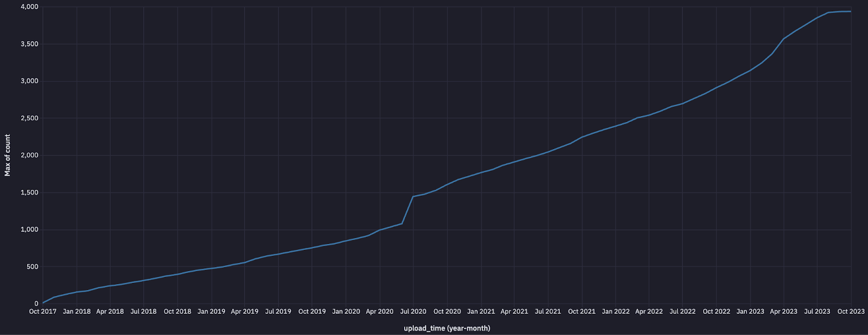Click the 2,500 y-axis tick label
The image size is (868, 335).
29,119
